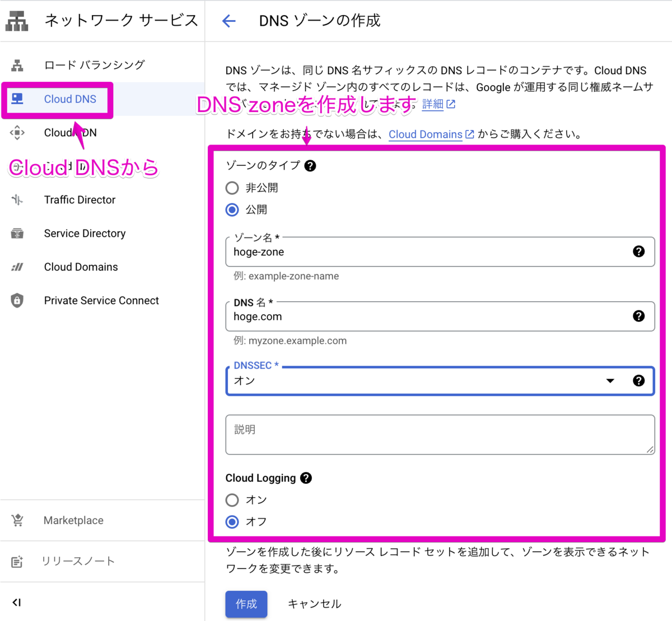Enable Cloud Logging by selecting オン
The height and width of the screenshot is (621, 672).
[232, 500]
